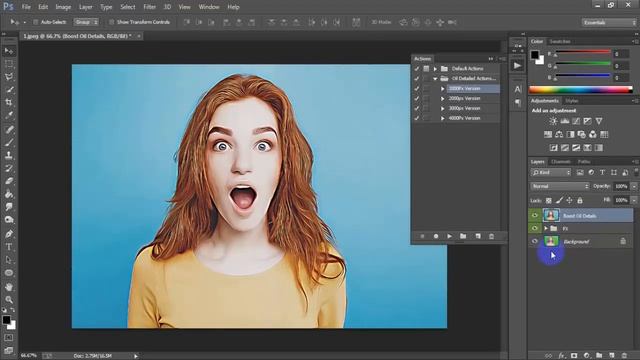Add a Vibrance adjustment
Screen dimensions: 640x360
click(x=599, y=121)
